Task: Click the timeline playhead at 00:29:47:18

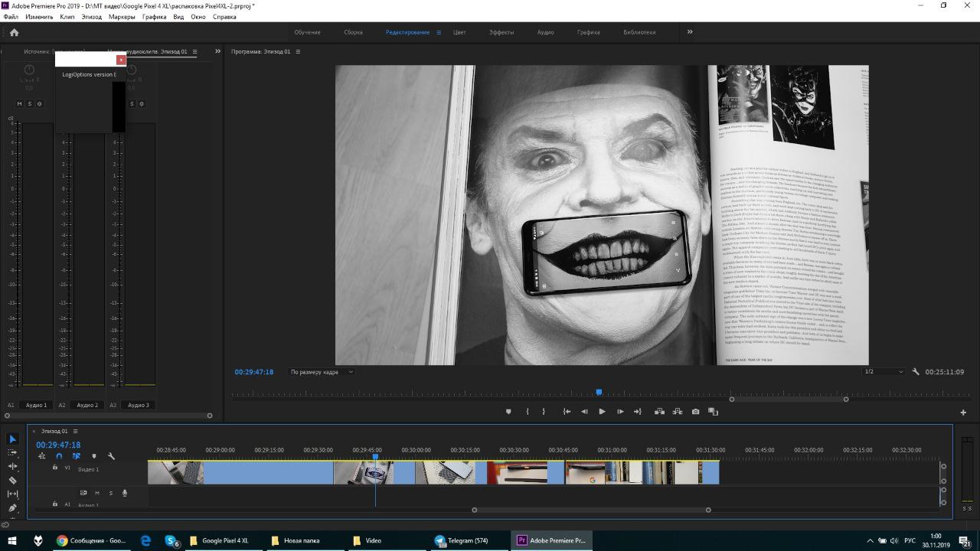Action: (375, 457)
